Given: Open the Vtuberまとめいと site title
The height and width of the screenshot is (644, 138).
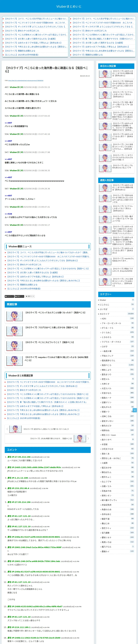Looking at the screenshot, I should point(69,7).
